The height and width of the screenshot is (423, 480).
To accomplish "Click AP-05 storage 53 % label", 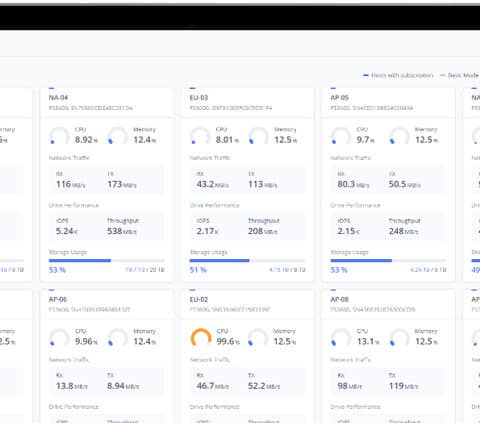I will (339, 270).
